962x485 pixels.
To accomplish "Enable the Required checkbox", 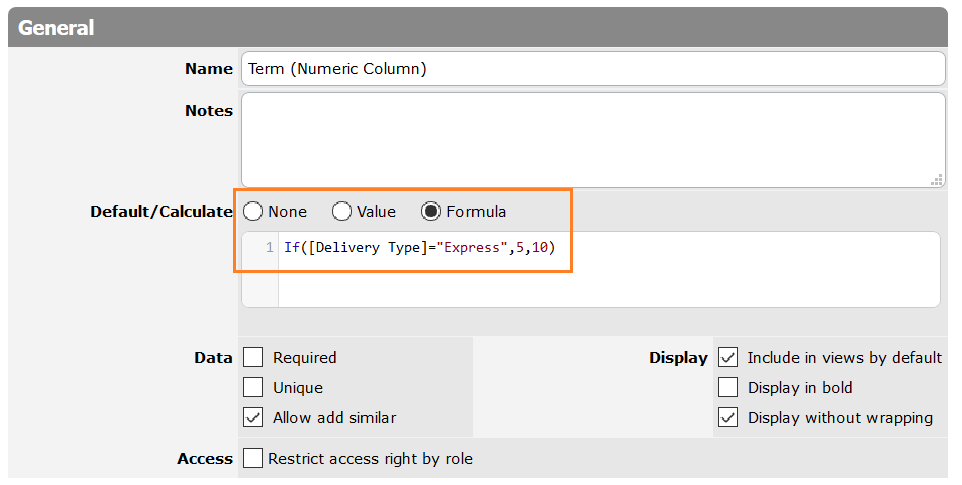I will (x=253, y=357).
